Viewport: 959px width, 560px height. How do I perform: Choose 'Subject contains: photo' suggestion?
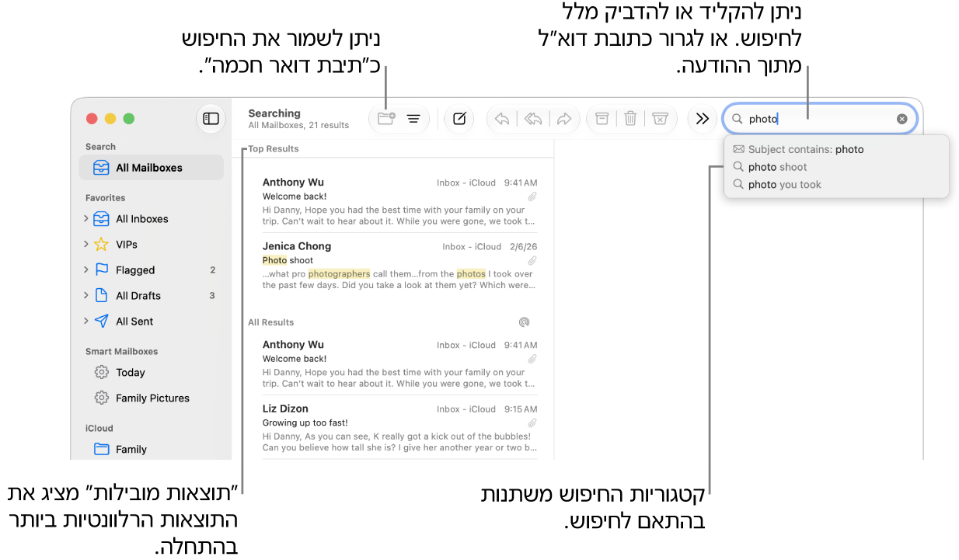[x=836, y=149]
